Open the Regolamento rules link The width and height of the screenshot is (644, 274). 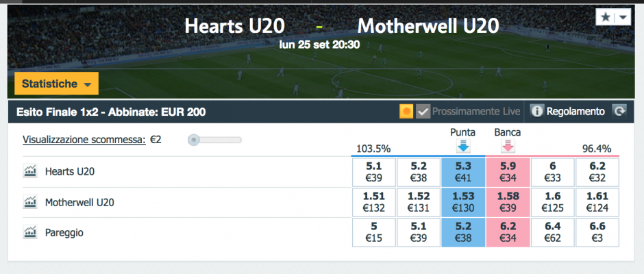point(575,112)
